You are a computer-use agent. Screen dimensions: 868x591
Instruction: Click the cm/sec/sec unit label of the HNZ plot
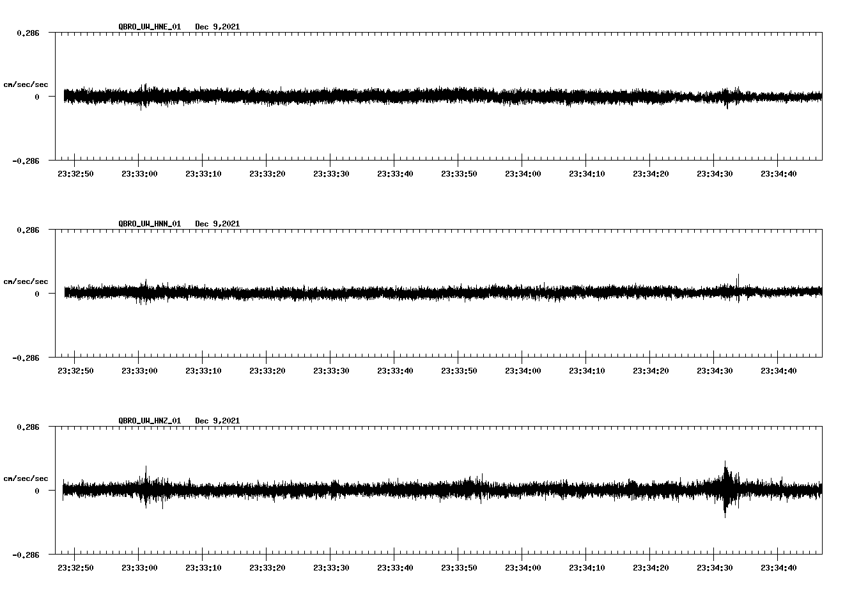(x=26, y=478)
